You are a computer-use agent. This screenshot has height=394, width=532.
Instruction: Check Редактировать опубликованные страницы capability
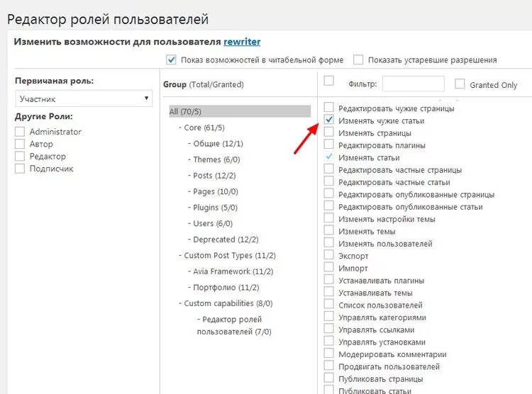tap(328, 193)
